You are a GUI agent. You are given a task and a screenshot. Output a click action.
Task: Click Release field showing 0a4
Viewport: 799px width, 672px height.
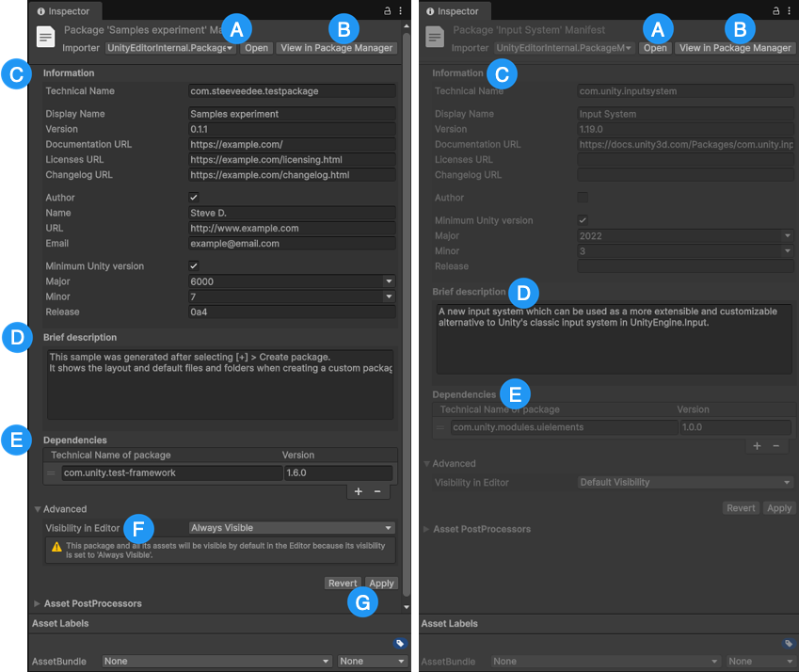click(292, 312)
